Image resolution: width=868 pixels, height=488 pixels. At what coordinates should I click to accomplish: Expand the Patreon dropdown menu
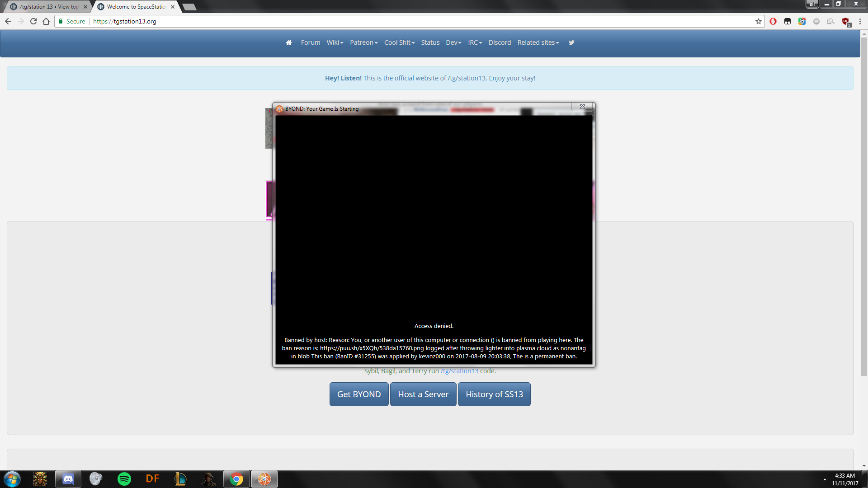363,42
